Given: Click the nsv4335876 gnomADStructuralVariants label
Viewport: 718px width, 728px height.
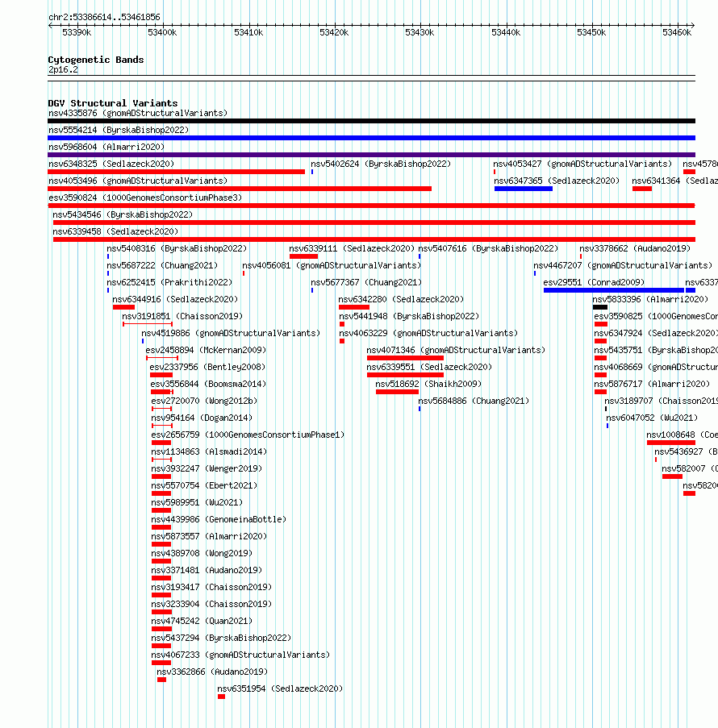Looking at the screenshot, I should (x=138, y=114).
